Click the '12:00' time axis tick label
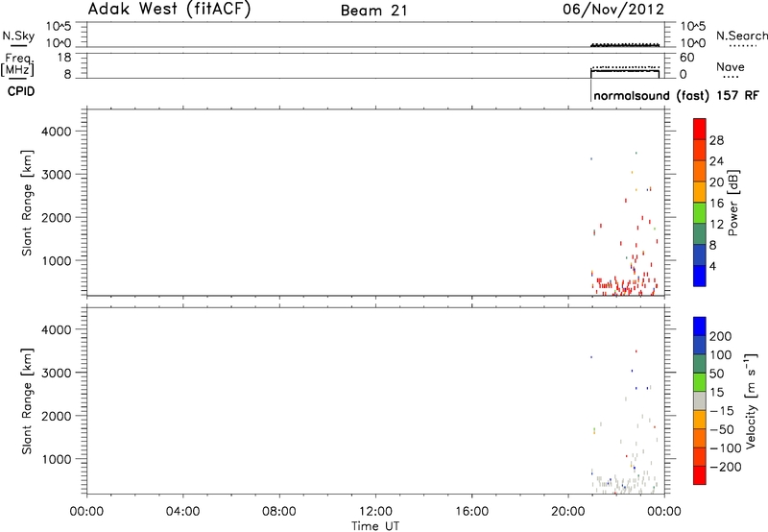 [x=375, y=512]
